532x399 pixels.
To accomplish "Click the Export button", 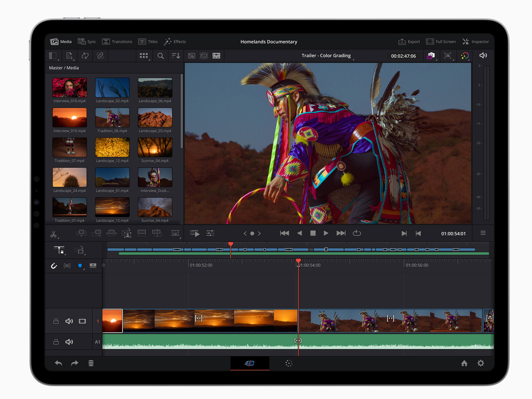I will 409,42.
